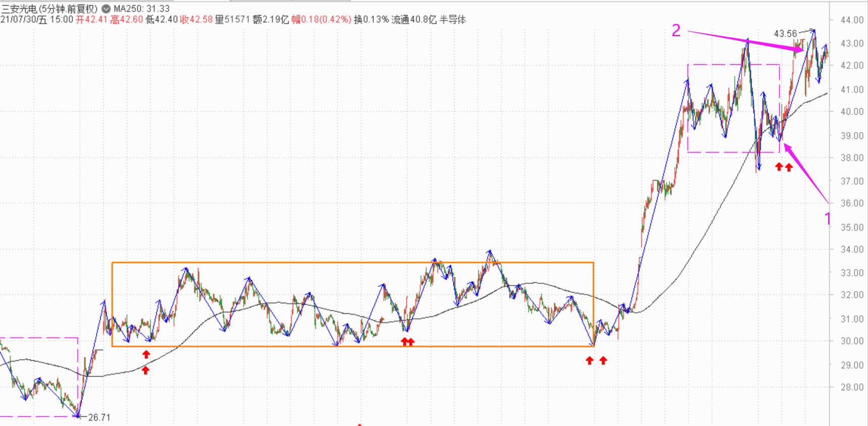Click the 幅0.18(0.42%) change value
This screenshot has width=868, height=426.
tap(321, 20)
